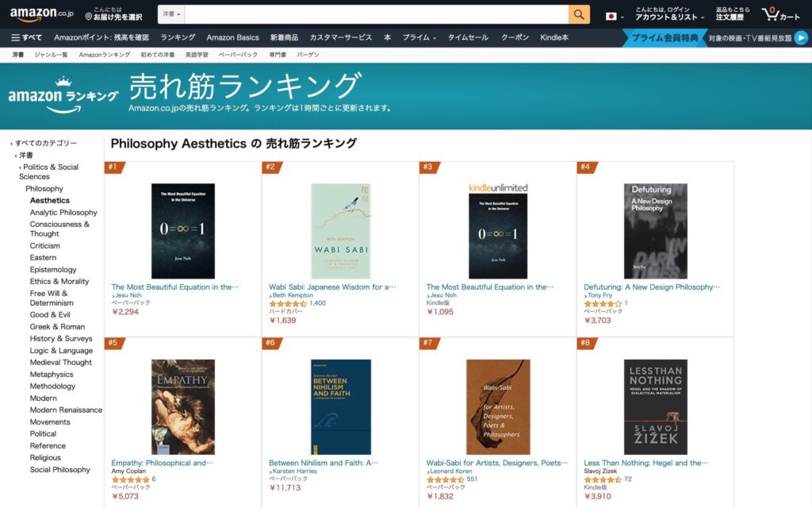
Task: Click the Amazon ランキング crown logo
Action: pyautogui.click(x=63, y=95)
